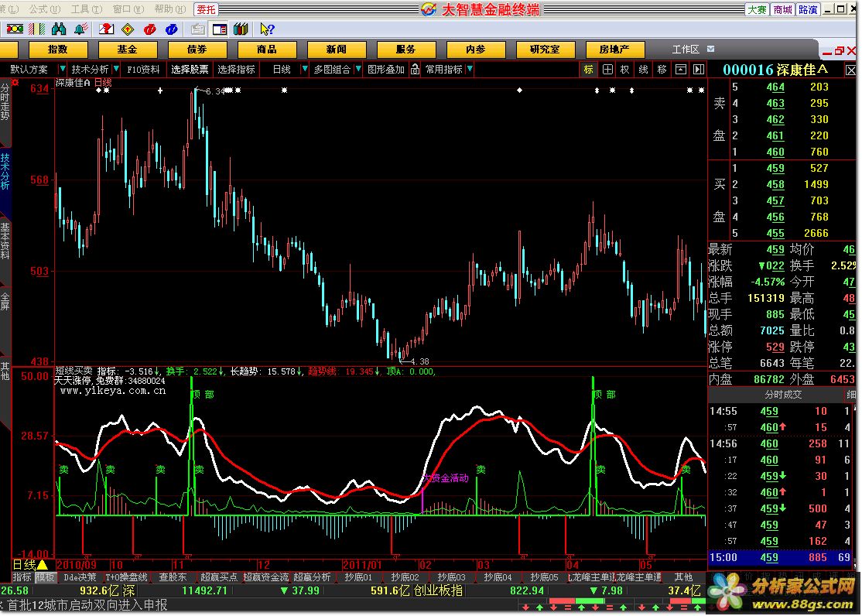This screenshot has height=616, width=862.
Task: Click the envelope question-mark icon
Action: coord(106,29)
